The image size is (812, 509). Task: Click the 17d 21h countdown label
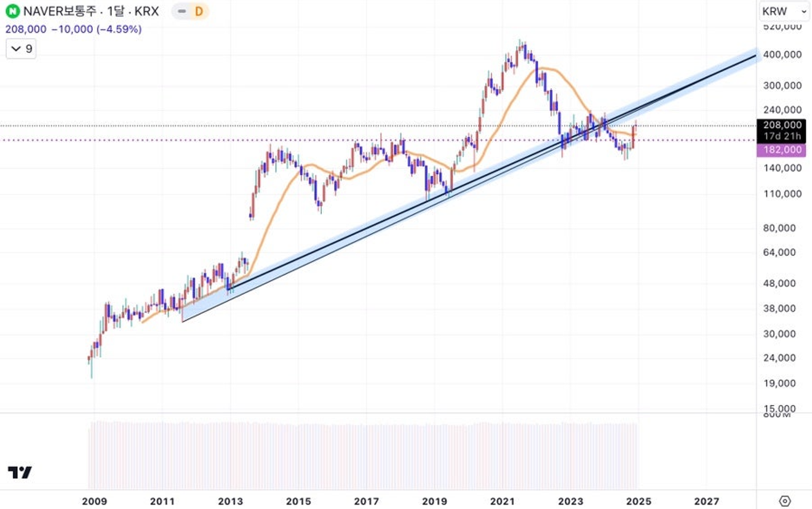781,135
